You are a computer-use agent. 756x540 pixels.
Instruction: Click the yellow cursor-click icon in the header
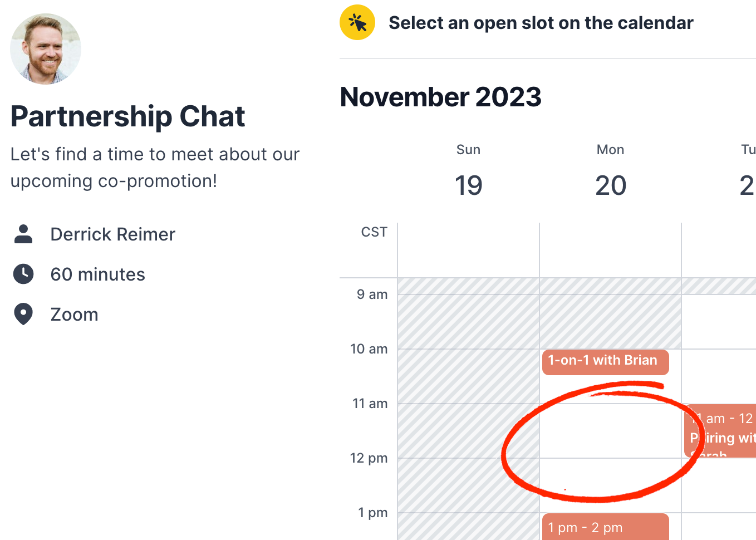357,22
